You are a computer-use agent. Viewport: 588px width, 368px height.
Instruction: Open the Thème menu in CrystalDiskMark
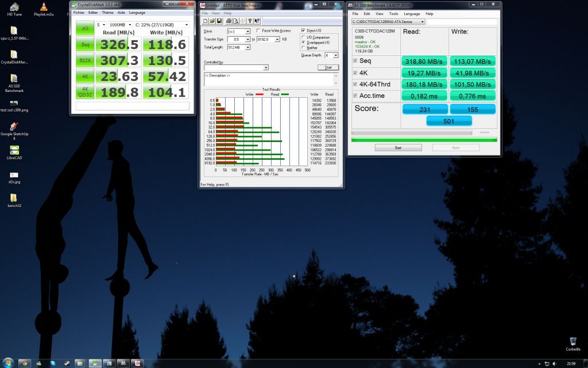coord(107,13)
